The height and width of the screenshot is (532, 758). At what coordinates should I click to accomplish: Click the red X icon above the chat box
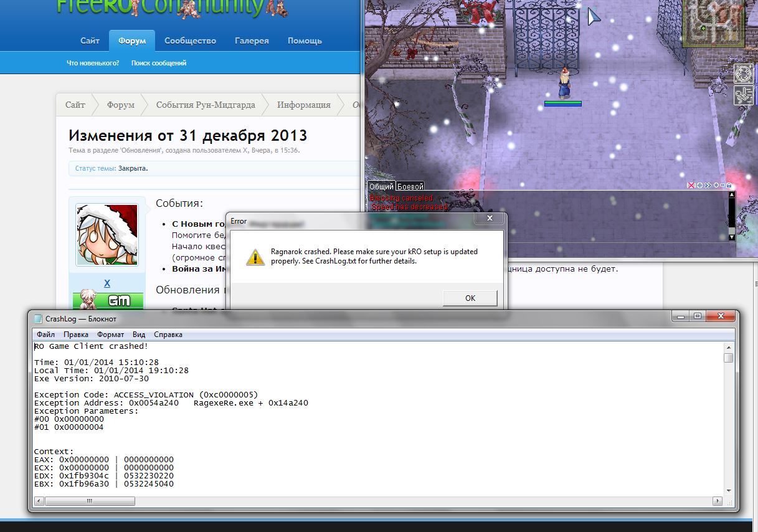(691, 186)
